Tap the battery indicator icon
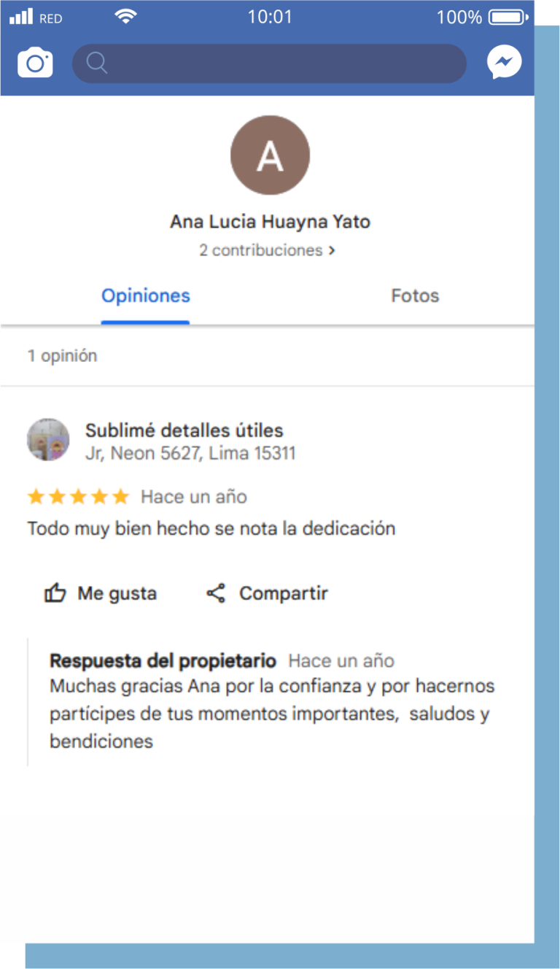The height and width of the screenshot is (969, 560). (x=510, y=17)
